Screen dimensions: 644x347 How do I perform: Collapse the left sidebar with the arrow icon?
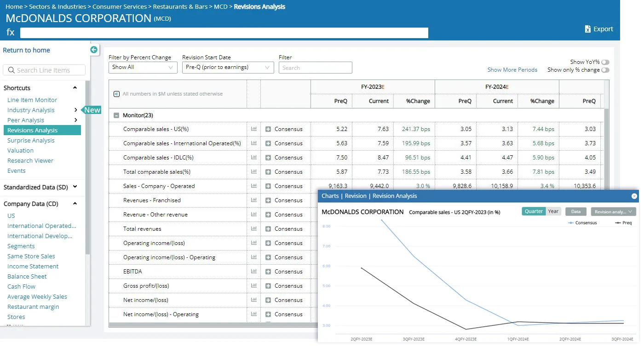(94, 50)
